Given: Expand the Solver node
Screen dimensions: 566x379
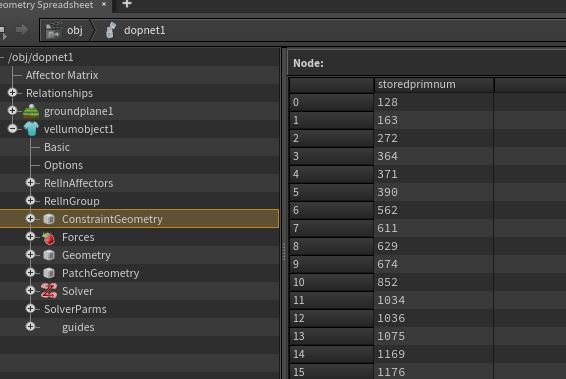Looking at the screenshot, I should [x=31, y=290].
